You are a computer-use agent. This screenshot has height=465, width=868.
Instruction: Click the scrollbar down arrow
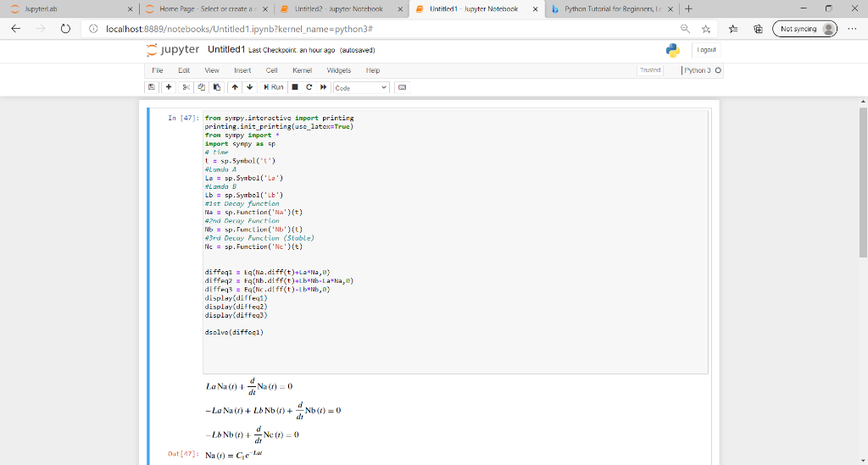tap(863, 461)
